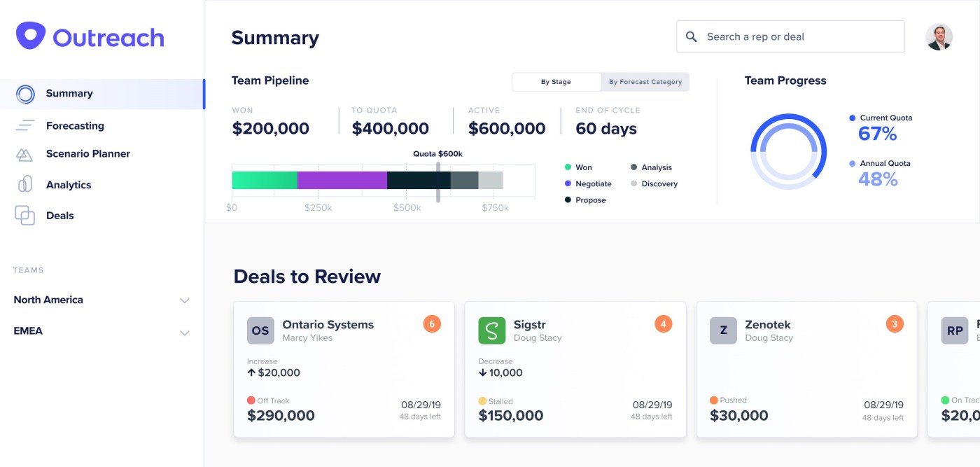Click the red Off Track status dot

point(251,400)
